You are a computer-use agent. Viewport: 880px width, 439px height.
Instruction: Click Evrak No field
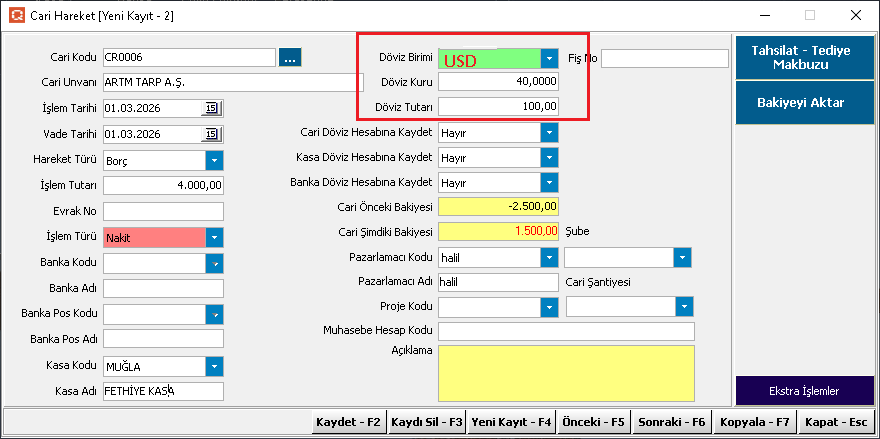(x=163, y=211)
